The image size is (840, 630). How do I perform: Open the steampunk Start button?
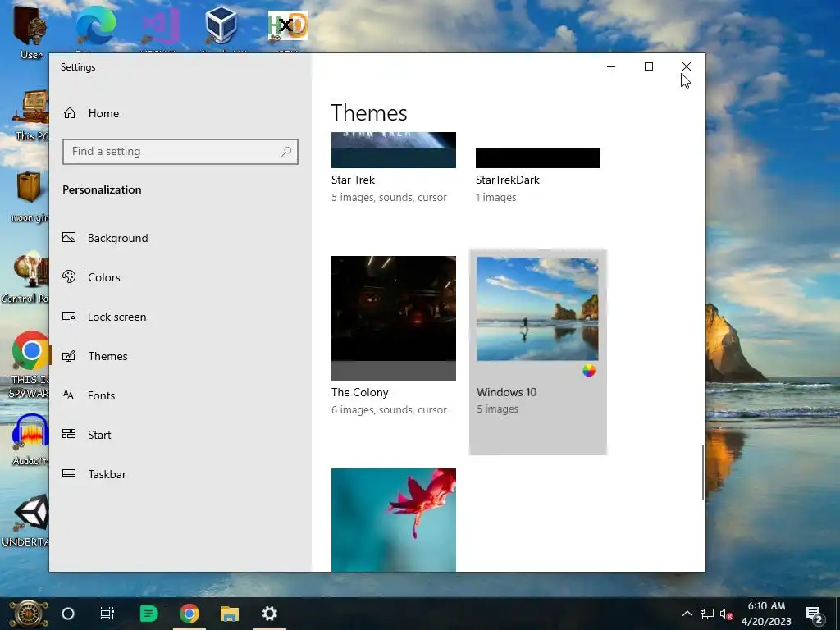[29, 614]
